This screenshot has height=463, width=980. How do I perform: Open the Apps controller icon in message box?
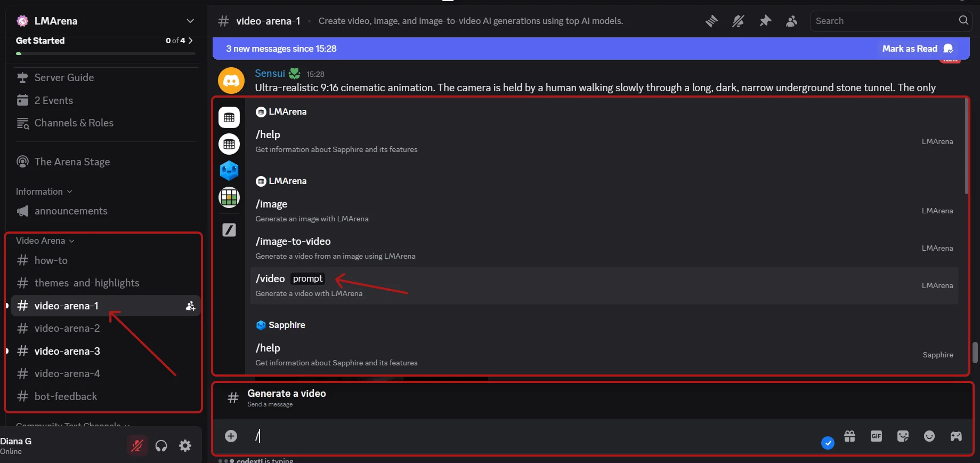(956, 436)
